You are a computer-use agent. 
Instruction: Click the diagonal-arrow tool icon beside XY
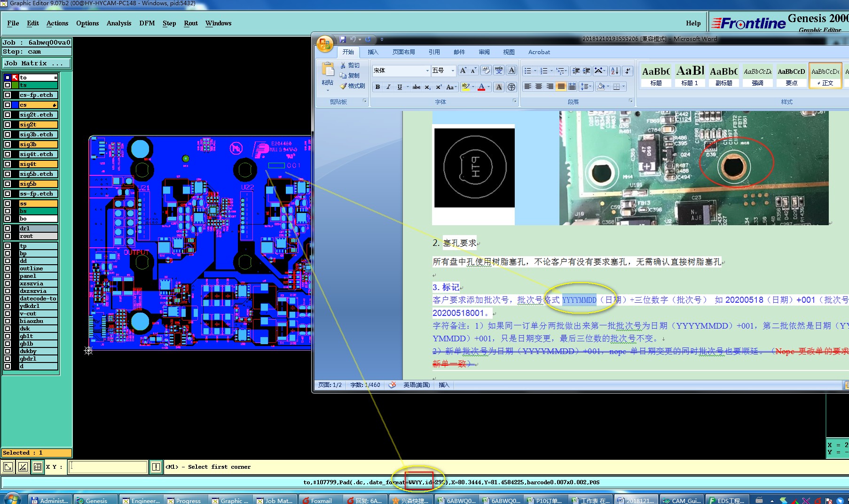(8, 467)
